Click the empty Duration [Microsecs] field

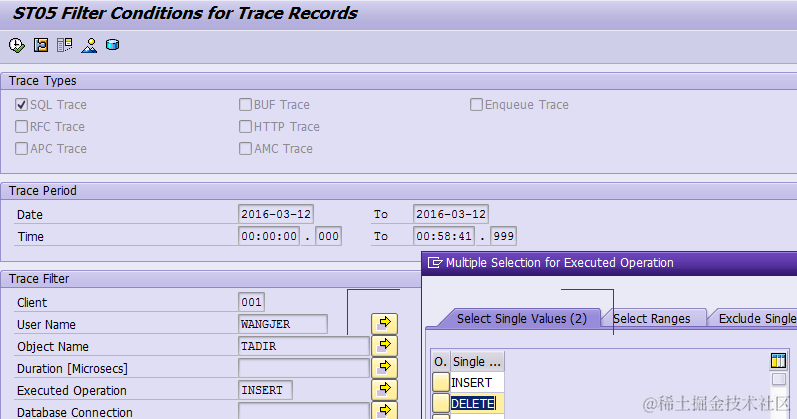point(303,368)
